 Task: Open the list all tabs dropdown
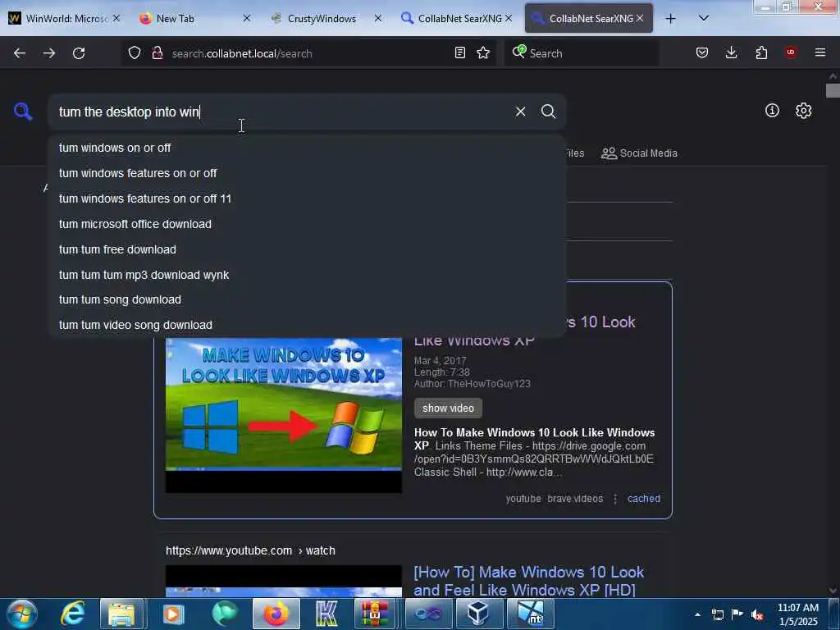click(x=704, y=18)
